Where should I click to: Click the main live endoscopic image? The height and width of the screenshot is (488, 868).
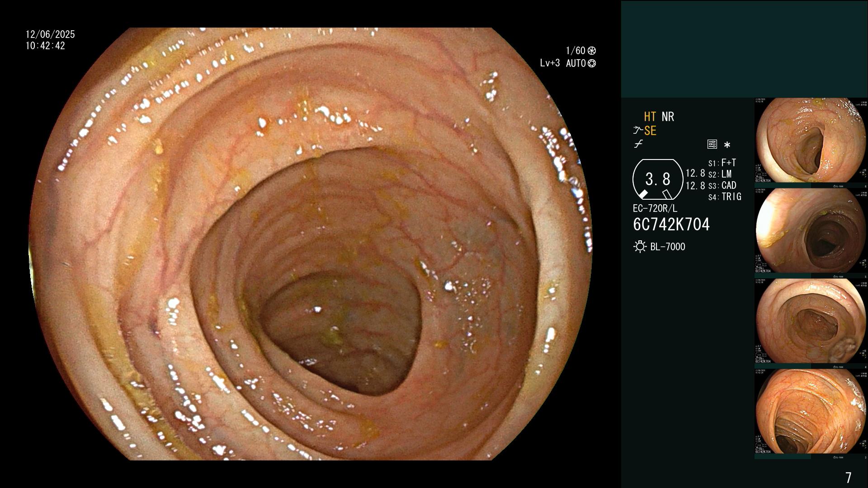(x=311, y=244)
